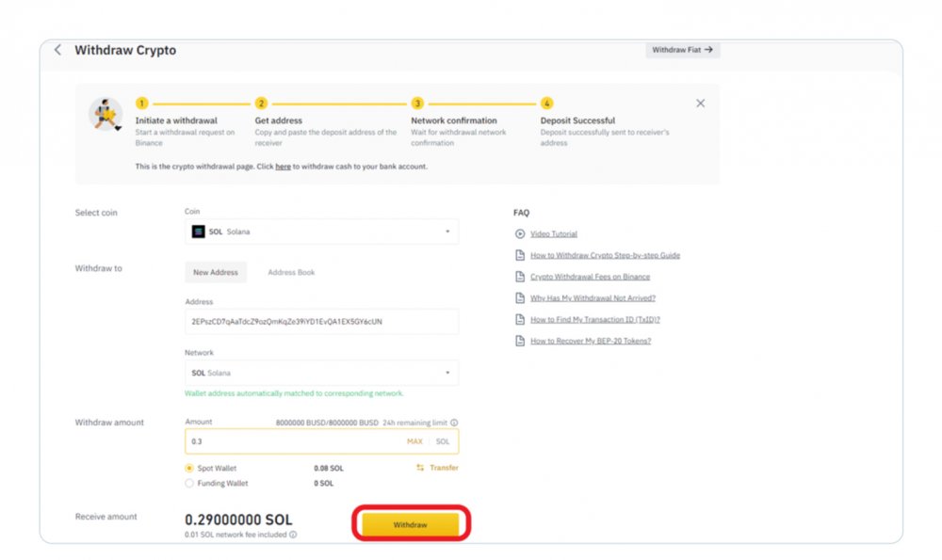The width and height of the screenshot is (942, 560).
Task: Open How to Recover My BEP-20 Tokens link
Action: [x=591, y=341]
